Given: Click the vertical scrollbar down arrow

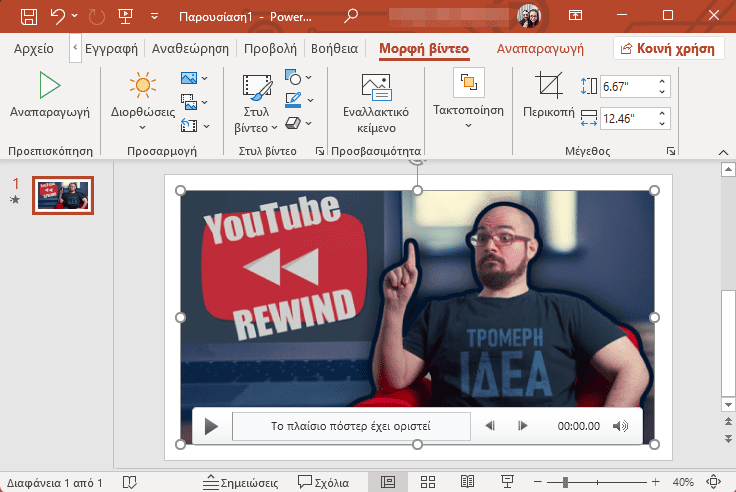Looking at the screenshot, I should coord(728,404).
